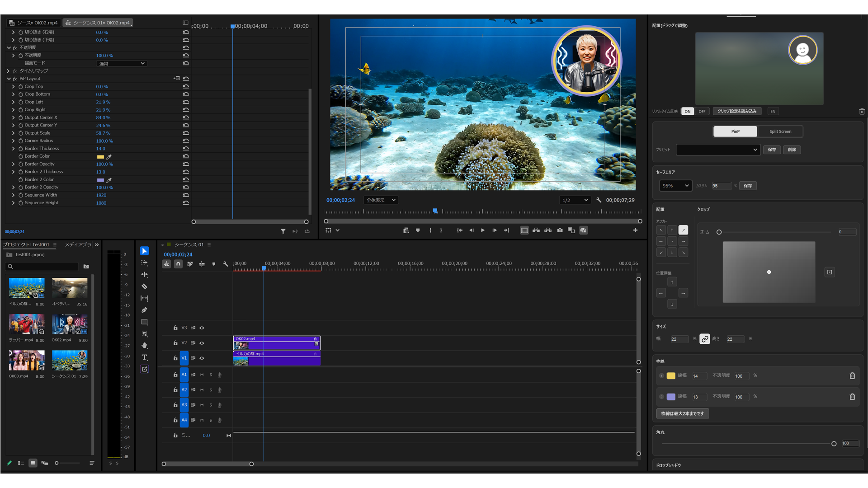868x488 pixels.
Task: Click the new bin folder icon
Action: point(86,267)
